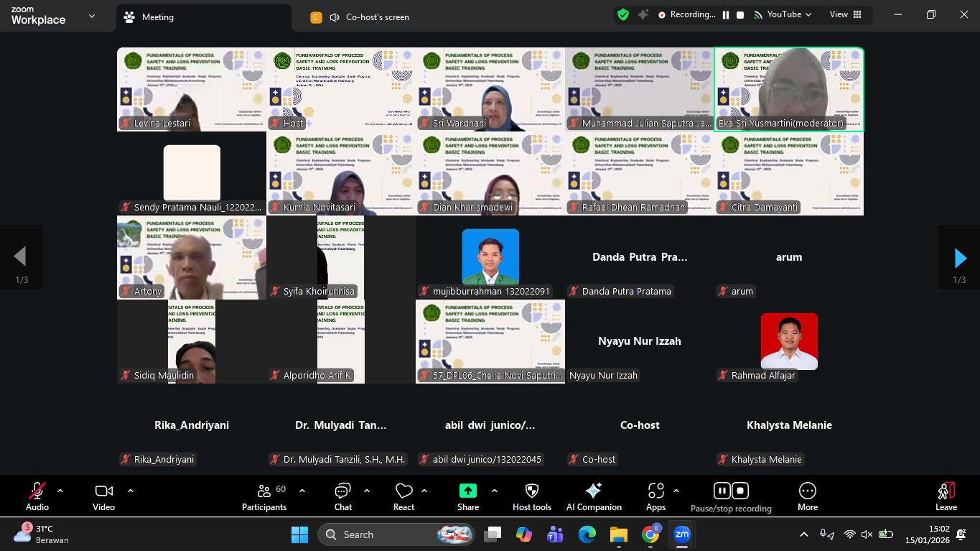Go to next page of participants

point(959,257)
